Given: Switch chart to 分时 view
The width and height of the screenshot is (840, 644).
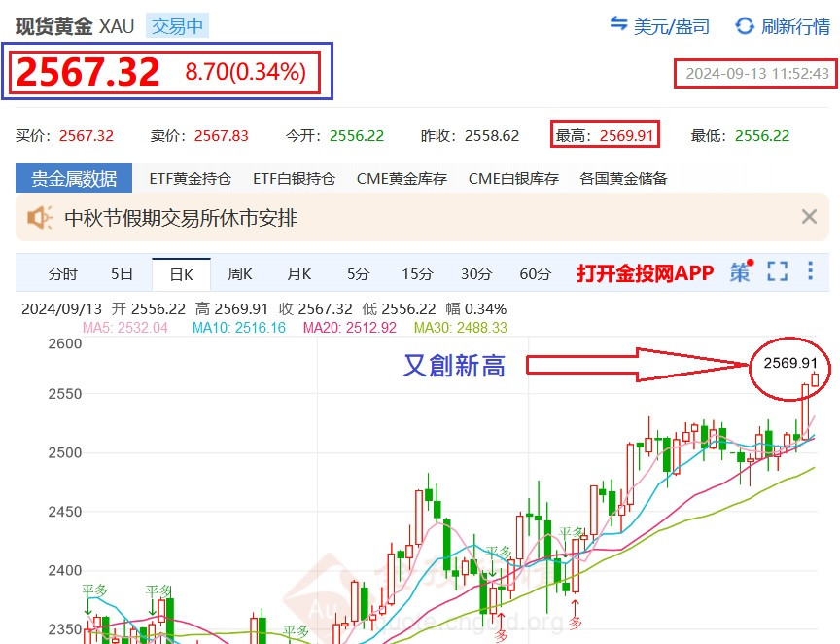Looking at the screenshot, I should point(63,274).
